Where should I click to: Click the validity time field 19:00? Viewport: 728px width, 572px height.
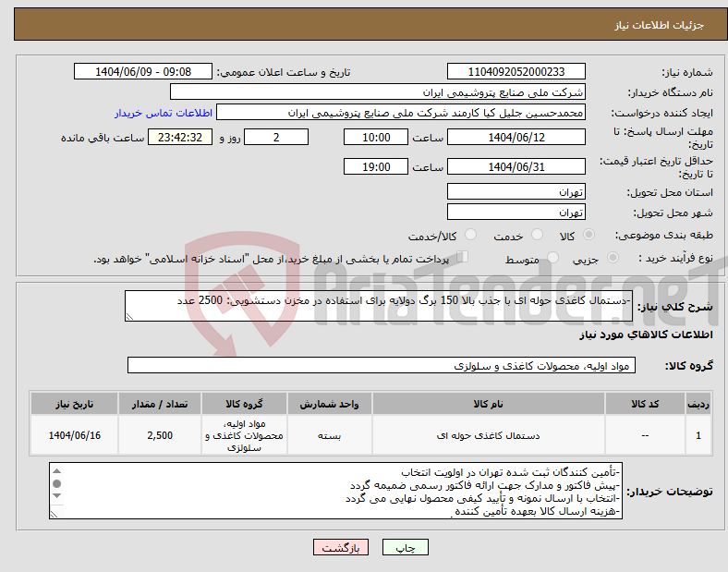click(376, 166)
